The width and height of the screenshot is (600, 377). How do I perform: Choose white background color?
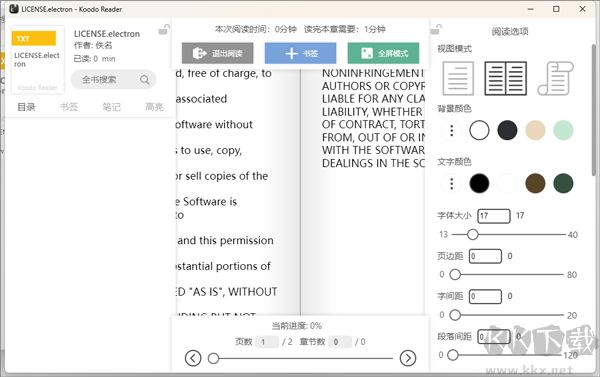click(479, 130)
